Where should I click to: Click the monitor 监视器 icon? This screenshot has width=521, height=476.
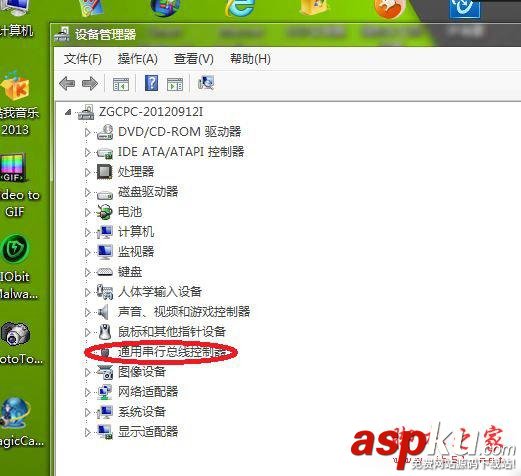click(105, 252)
